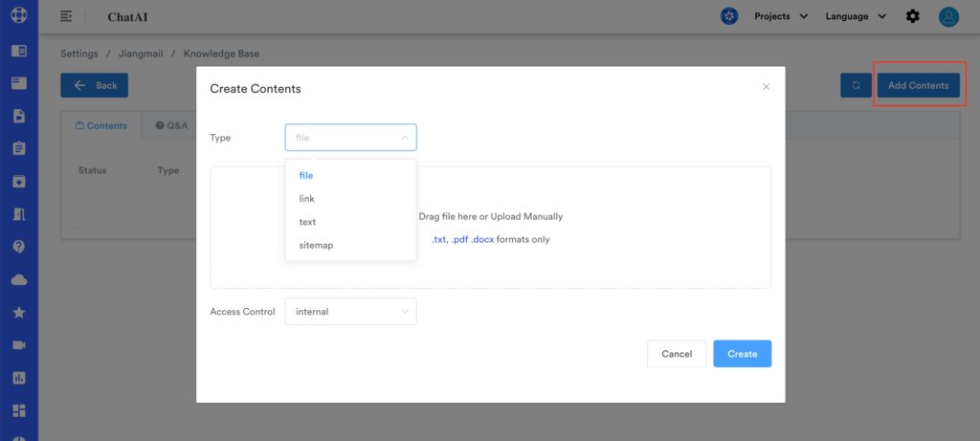Click the video camera sidebar icon
980x441 pixels.
(x=19, y=344)
